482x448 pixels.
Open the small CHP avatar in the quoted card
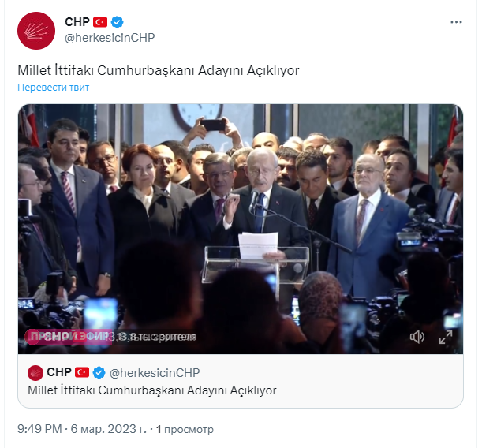coord(35,373)
